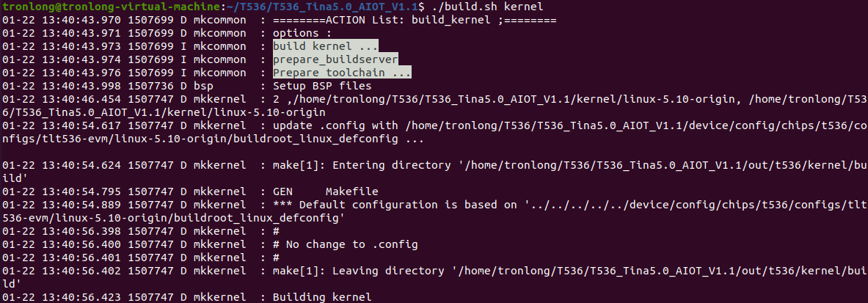Screen dimensions: 868x303
Task: Click '*** Default configuration is based on' text
Action: 395,205
